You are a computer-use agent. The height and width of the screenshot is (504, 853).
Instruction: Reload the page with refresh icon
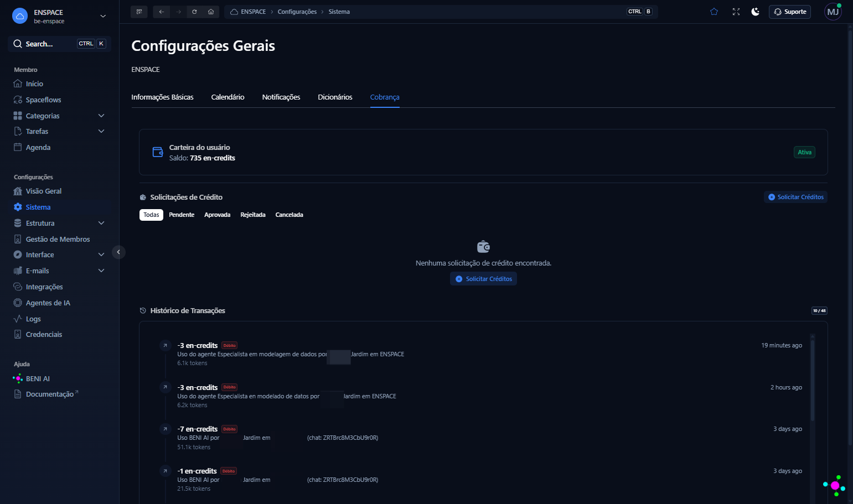tap(194, 12)
